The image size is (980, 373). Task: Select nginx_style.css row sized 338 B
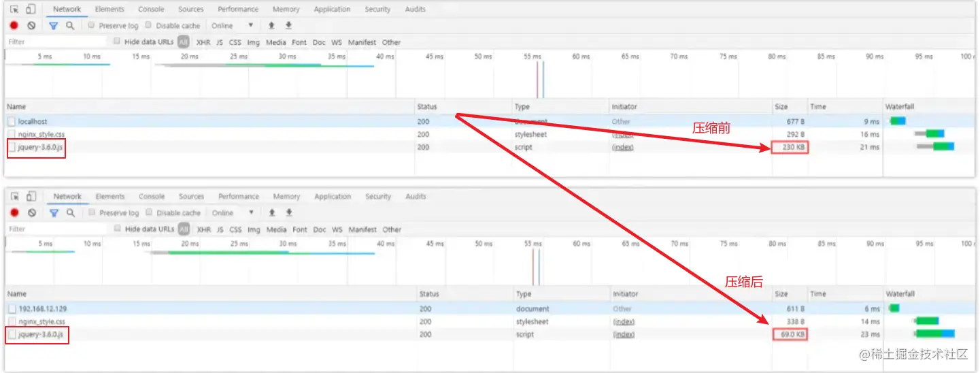point(490,321)
